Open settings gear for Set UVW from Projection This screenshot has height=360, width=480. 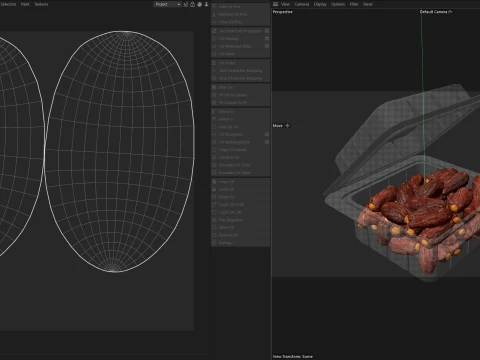coord(267,31)
